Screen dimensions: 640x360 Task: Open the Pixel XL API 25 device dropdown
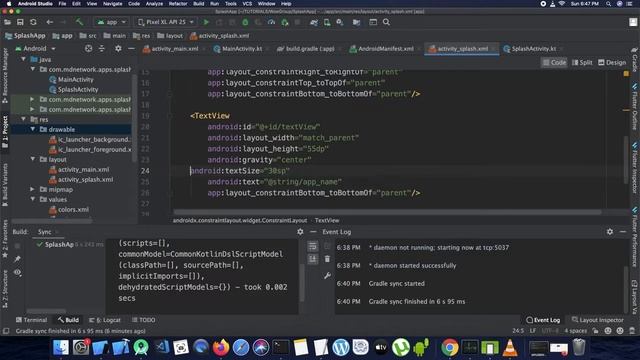click(166, 22)
